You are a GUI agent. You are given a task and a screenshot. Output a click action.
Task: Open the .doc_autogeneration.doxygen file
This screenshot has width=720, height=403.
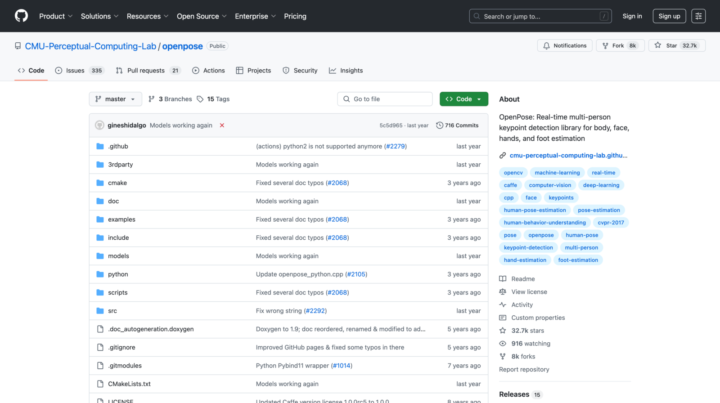point(151,329)
